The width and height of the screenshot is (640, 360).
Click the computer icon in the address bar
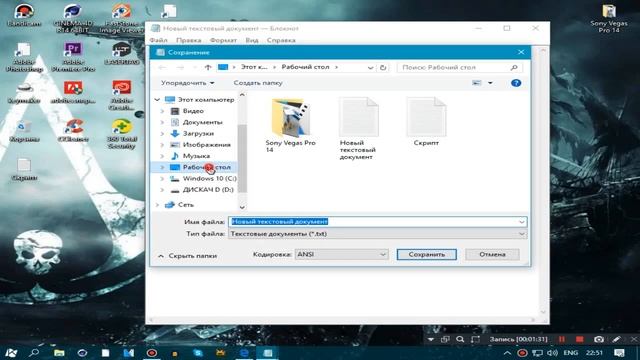(x=223, y=67)
